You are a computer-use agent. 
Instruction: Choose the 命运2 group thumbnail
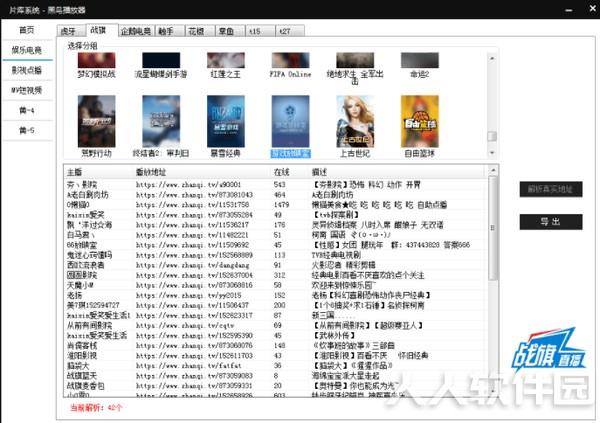point(420,60)
